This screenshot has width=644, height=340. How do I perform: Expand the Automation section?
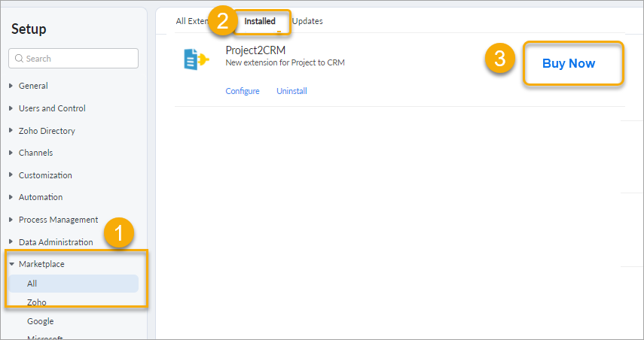[x=35, y=197]
